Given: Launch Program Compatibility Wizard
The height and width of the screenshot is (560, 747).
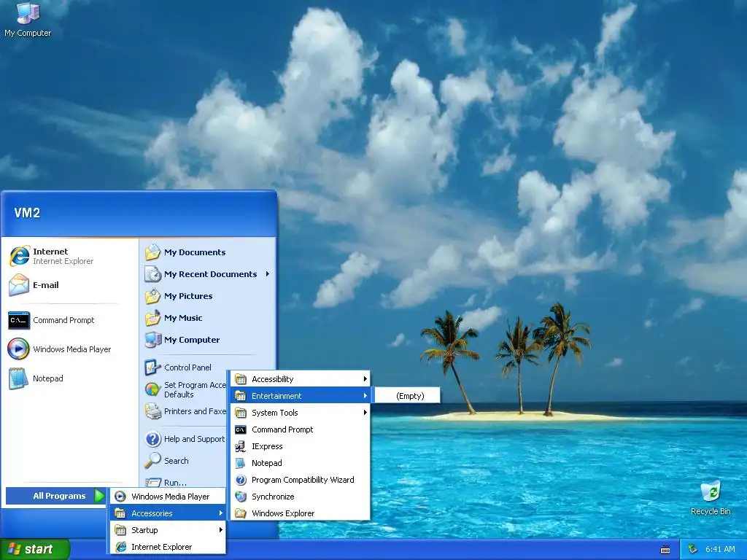Looking at the screenshot, I should (300, 480).
